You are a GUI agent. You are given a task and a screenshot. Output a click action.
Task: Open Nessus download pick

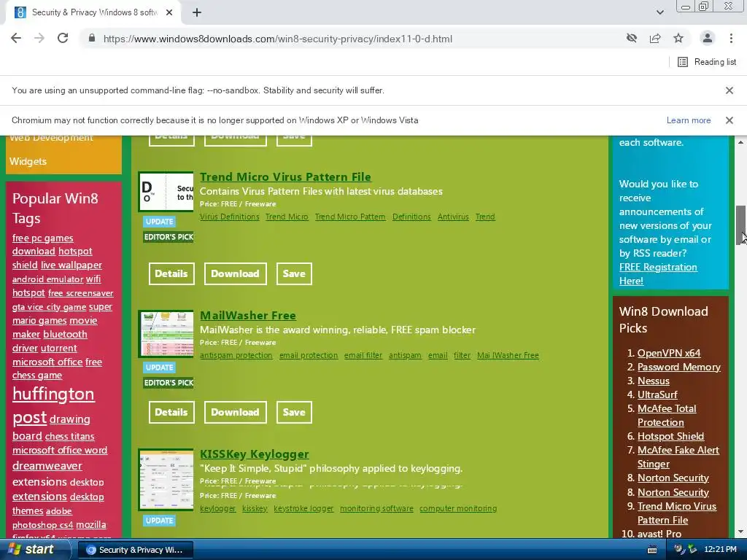[x=654, y=381]
